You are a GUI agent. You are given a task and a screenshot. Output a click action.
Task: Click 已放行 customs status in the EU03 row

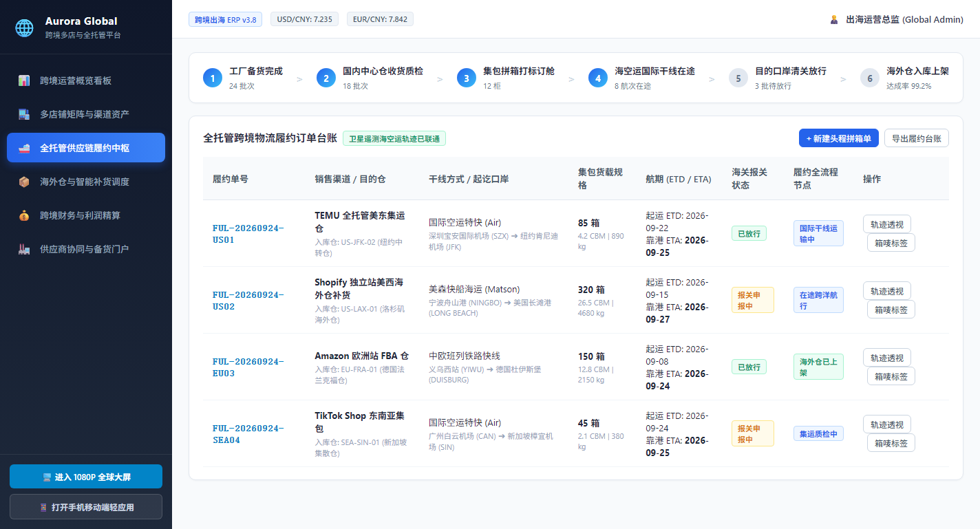click(x=749, y=367)
